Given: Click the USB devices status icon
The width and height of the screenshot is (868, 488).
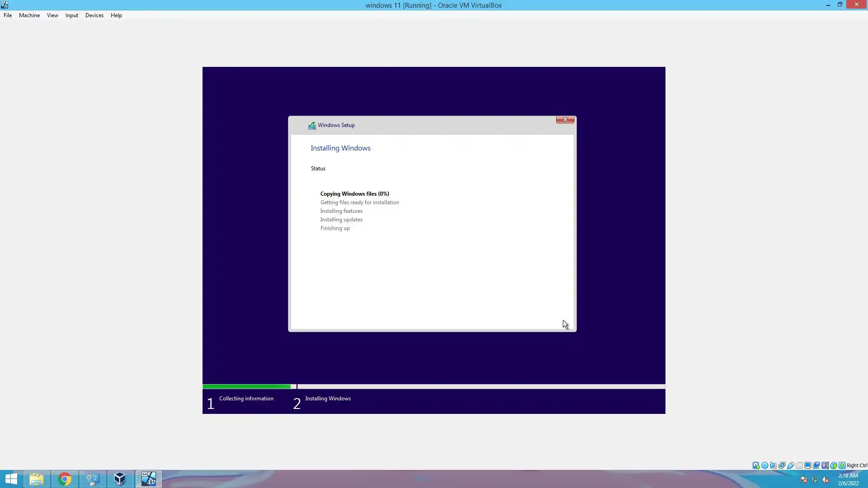Looking at the screenshot, I should [x=790, y=465].
